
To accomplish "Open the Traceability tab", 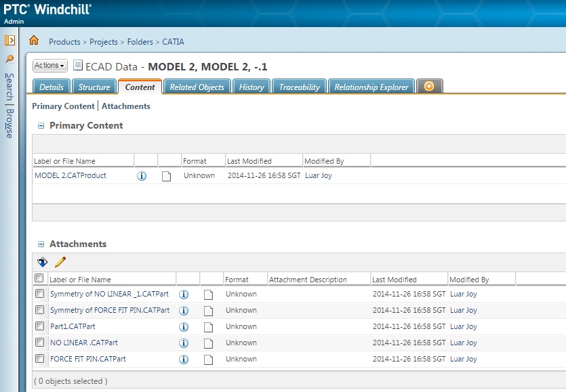I will tap(299, 87).
